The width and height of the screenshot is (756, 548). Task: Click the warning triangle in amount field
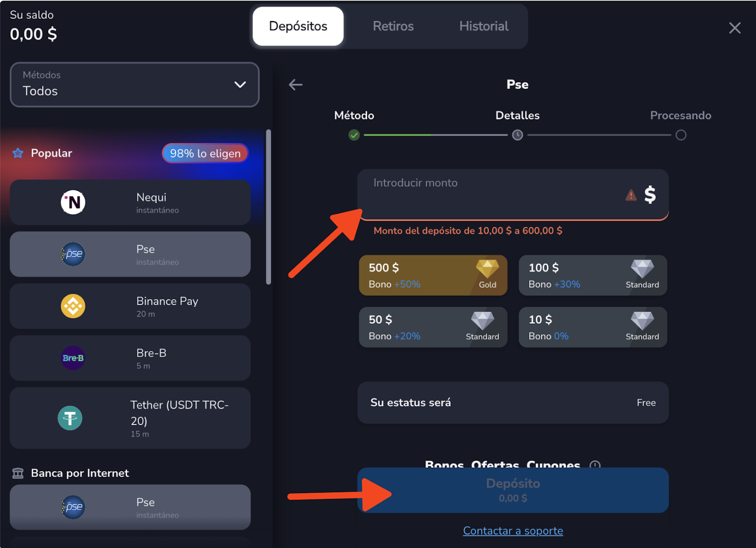(631, 195)
